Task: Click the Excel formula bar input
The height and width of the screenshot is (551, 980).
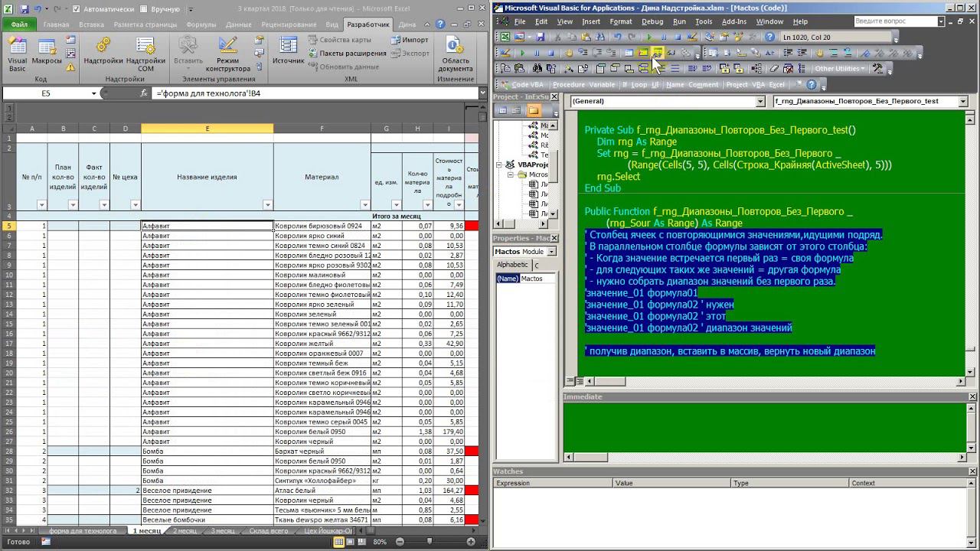Action: [315, 93]
